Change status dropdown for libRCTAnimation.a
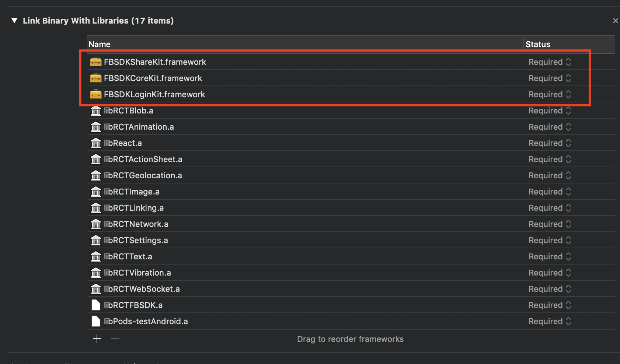This screenshot has height=364, width=620. [568, 126]
